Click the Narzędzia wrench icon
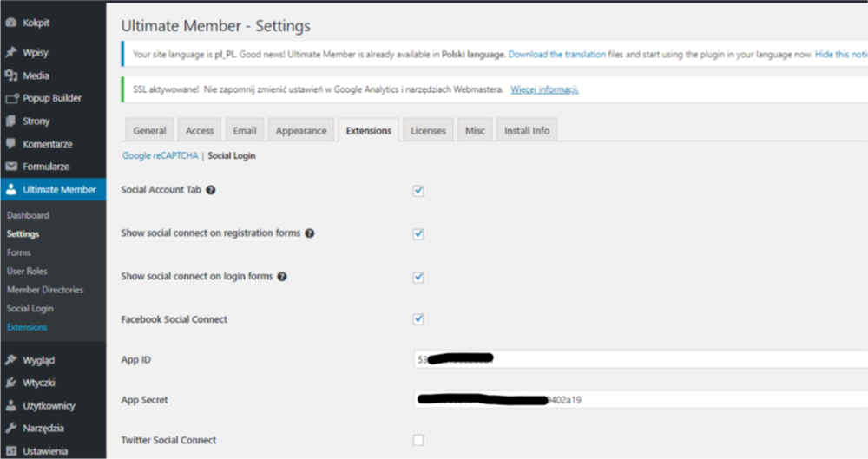This screenshot has height=459, width=868. click(11, 428)
